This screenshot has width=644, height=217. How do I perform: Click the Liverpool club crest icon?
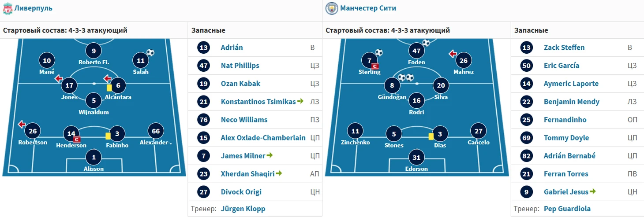coord(7,8)
